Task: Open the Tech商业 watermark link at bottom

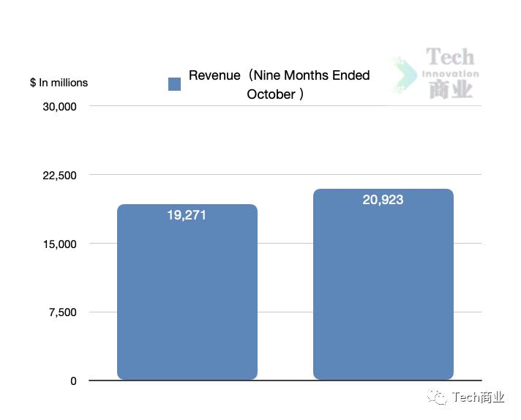Action: click(x=479, y=397)
